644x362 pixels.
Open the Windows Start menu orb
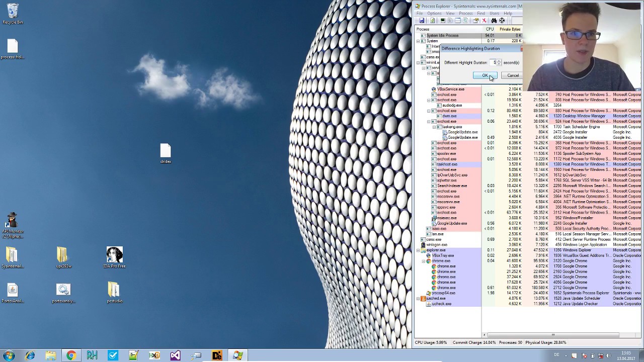point(9,355)
